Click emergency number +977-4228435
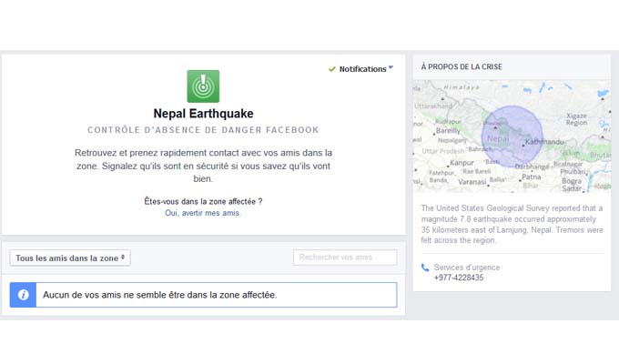This screenshot has width=619, height=364. click(x=459, y=278)
